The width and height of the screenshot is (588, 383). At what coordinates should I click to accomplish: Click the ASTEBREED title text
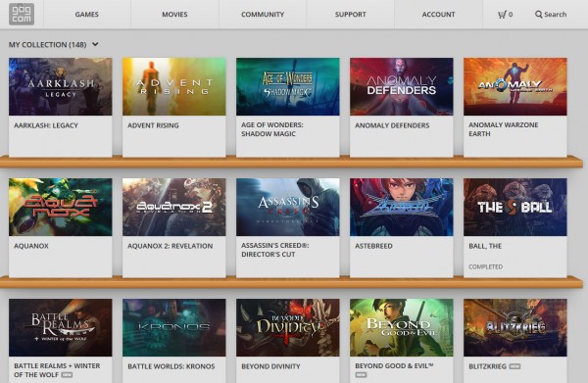[373, 246]
